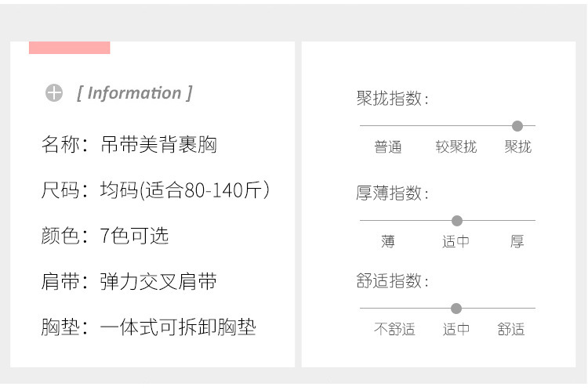The image size is (588, 390).
Task: Click the 颜色: 7色可选 line
Action: (x=105, y=236)
